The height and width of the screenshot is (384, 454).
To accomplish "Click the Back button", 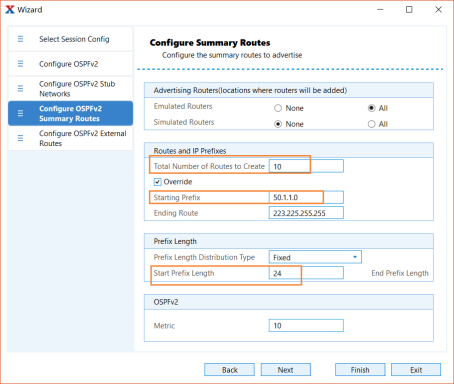I will click(229, 370).
